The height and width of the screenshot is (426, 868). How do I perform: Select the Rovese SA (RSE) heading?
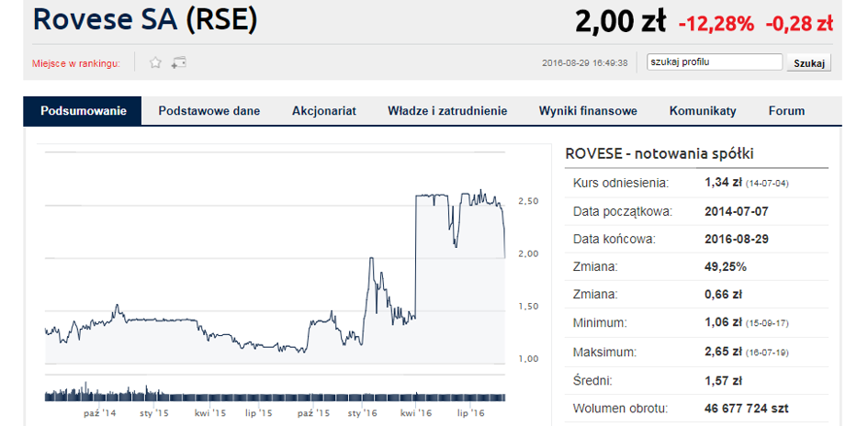click(145, 20)
